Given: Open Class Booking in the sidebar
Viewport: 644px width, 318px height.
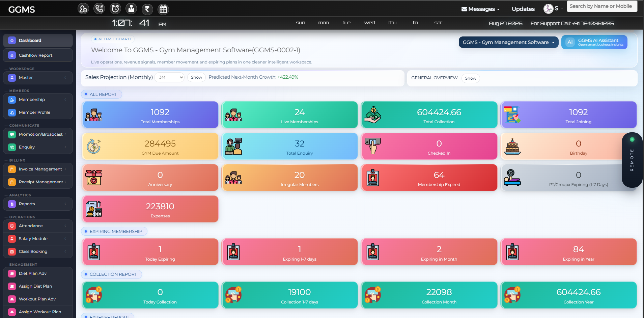Looking at the screenshot, I should click(x=38, y=251).
